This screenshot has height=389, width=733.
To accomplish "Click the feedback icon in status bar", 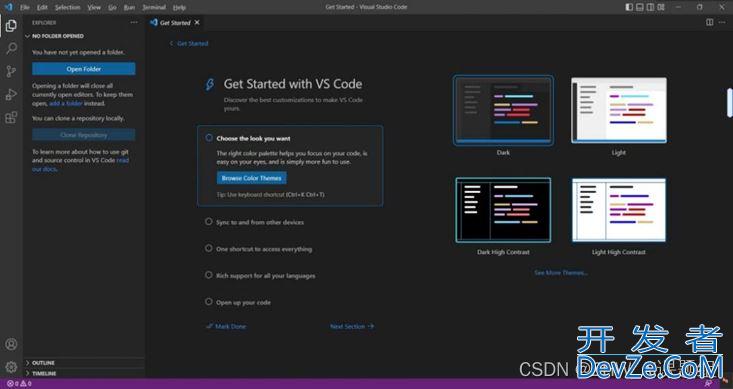I will tap(709, 383).
